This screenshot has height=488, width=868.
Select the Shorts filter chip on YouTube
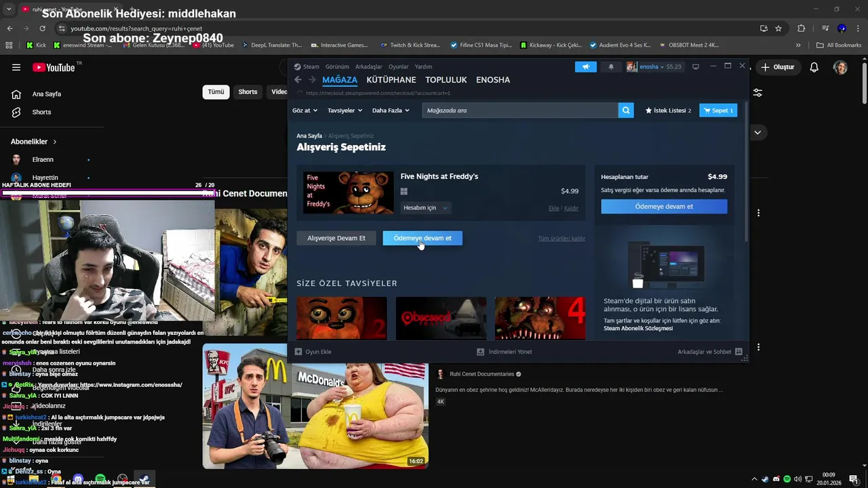pos(248,92)
